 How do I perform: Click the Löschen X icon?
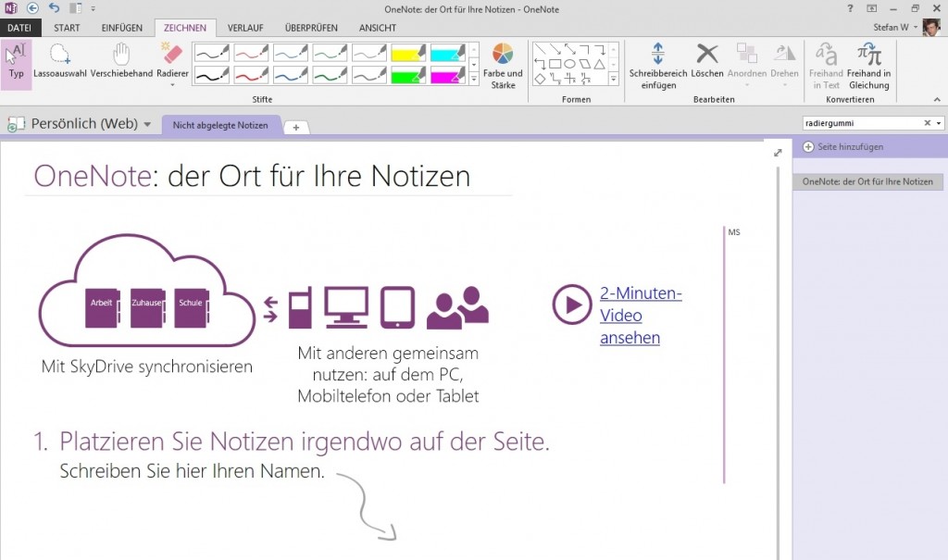(706, 54)
